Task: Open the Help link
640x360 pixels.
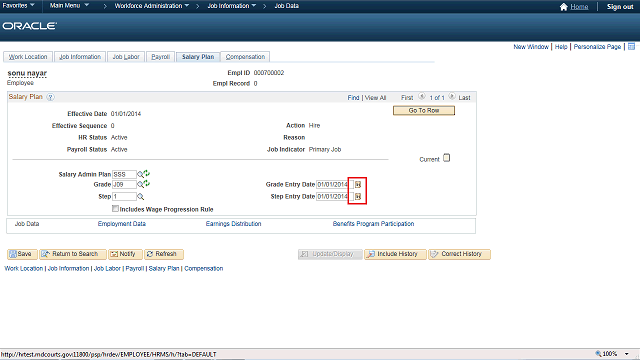Action: [x=561, y=47]
